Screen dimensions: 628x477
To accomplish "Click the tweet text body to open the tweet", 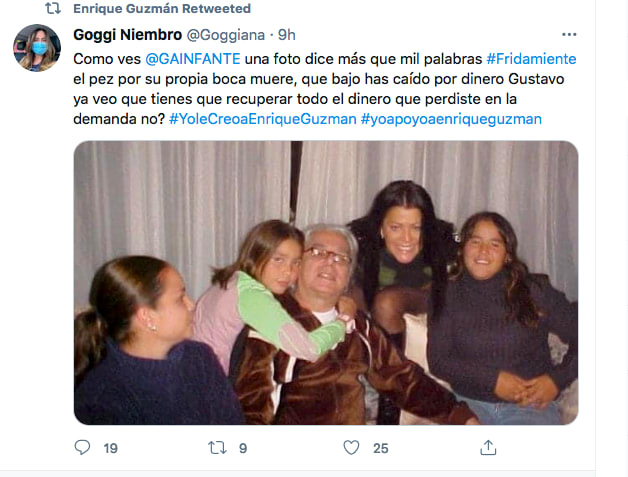I will (x=324, y=89).
